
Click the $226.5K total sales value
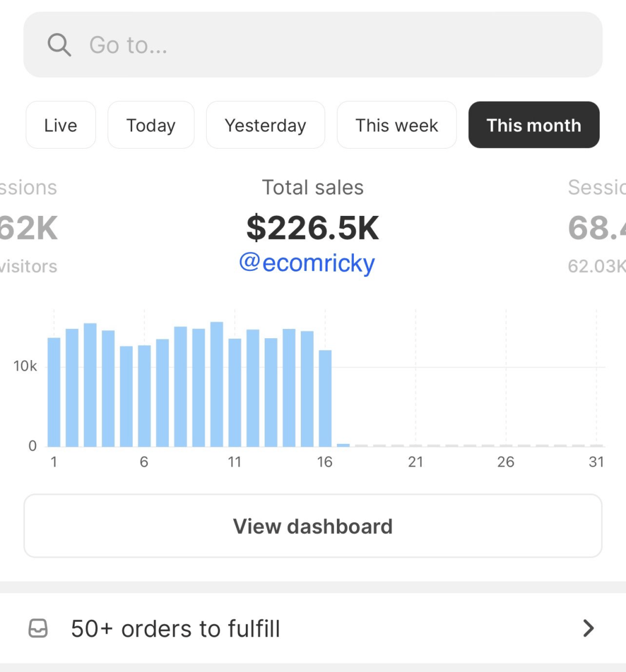coord(312,228)
